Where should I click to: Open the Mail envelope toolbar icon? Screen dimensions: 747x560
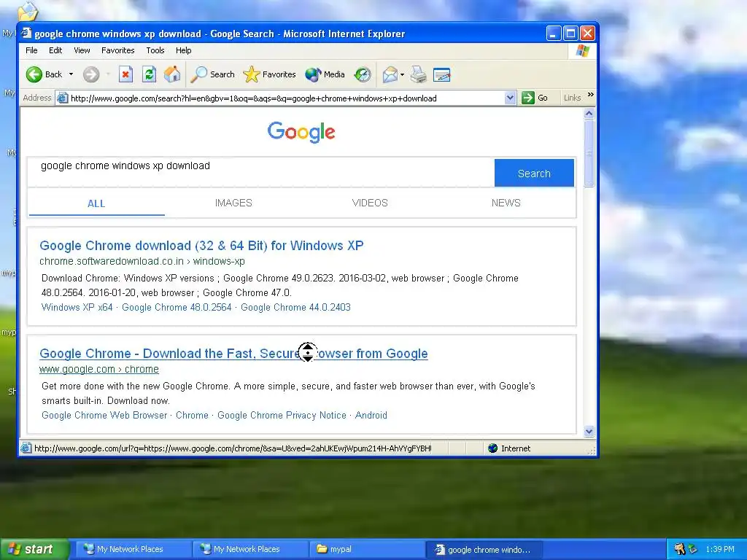390,74
